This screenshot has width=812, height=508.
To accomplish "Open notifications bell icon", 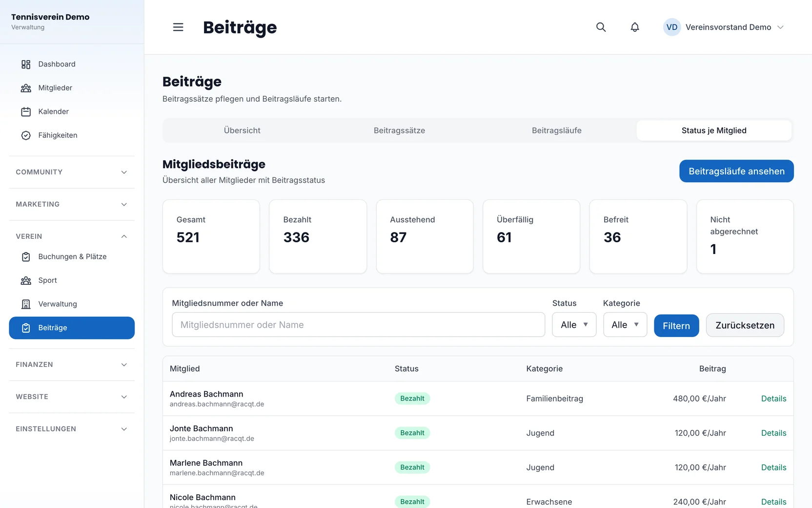I will [634, 27].
